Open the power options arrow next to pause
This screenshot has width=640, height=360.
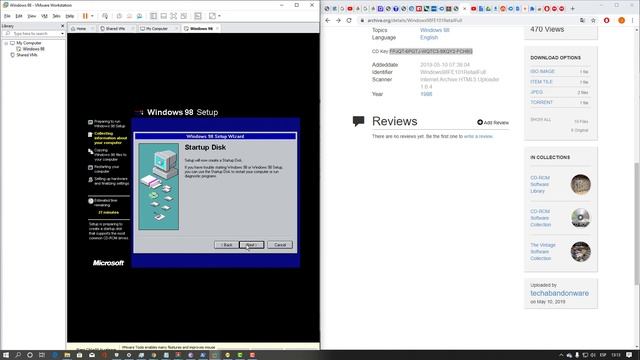coord(92,16)
